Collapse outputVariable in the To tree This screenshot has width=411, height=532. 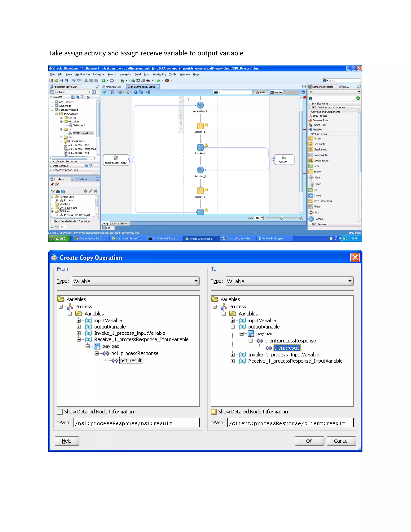233,327
